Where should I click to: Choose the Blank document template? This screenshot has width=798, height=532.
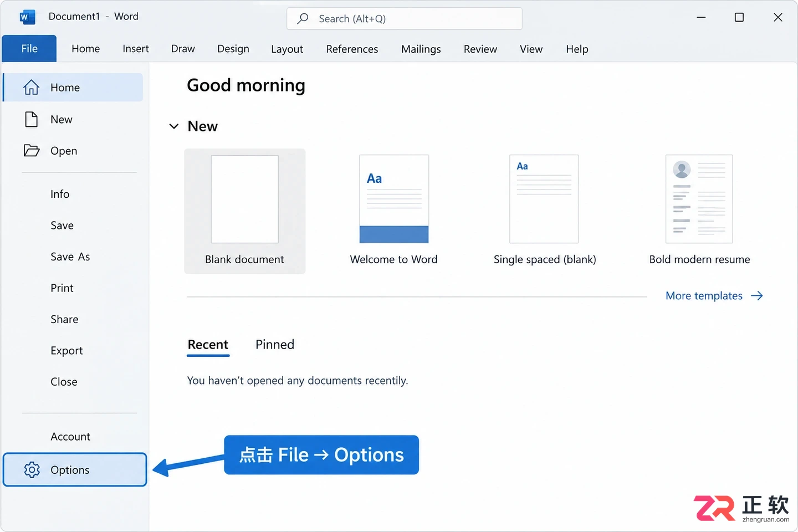245,211
